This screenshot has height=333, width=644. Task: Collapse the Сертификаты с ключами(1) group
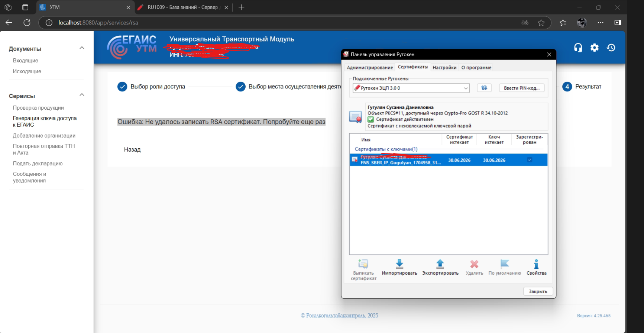click(386, 149)
